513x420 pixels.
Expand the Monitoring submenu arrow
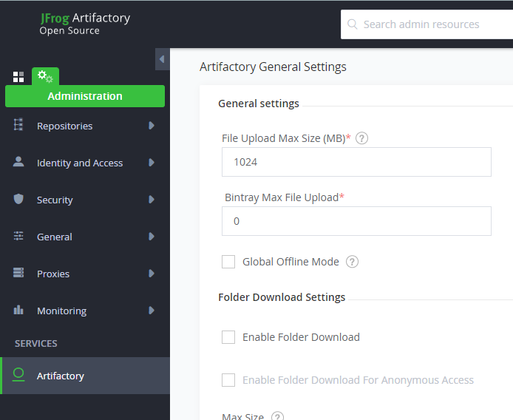(x=151, y=311)
